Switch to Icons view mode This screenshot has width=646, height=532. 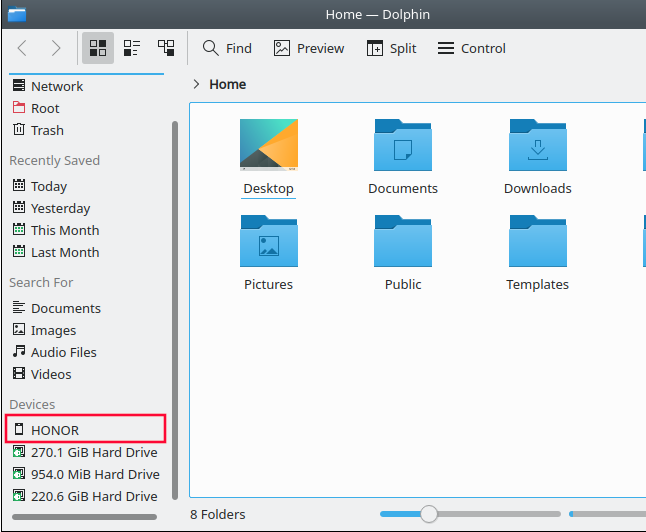pyautogui.click(x=98, y=48)
